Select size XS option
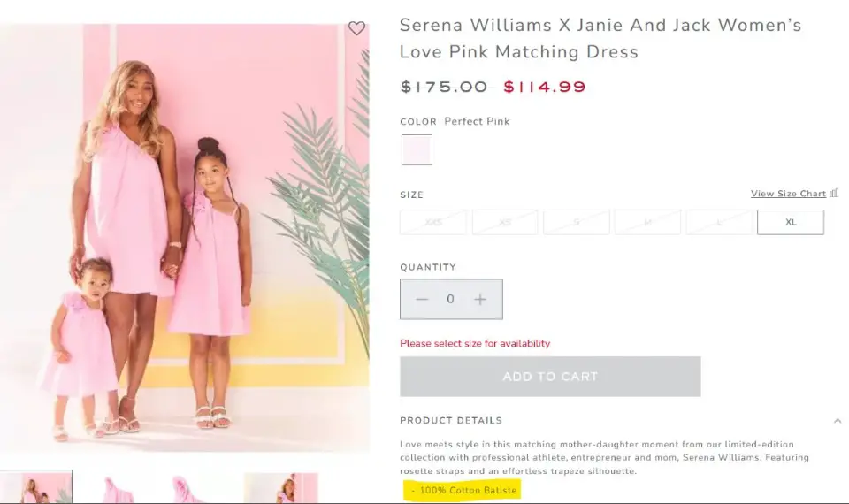849x504 pixels. coord(505,222)
